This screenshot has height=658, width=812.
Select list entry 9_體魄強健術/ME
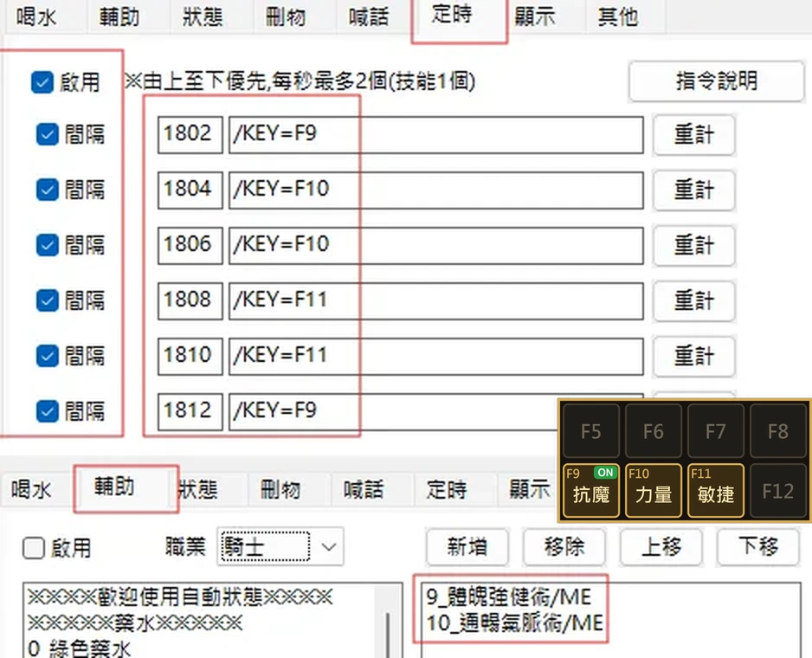tap(508, 597)
